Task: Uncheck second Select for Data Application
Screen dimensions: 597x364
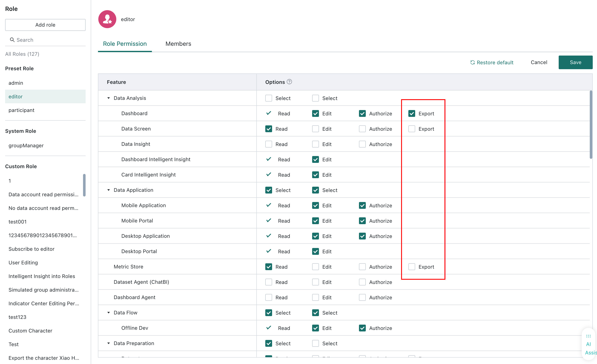Action: tap(316, 190)
